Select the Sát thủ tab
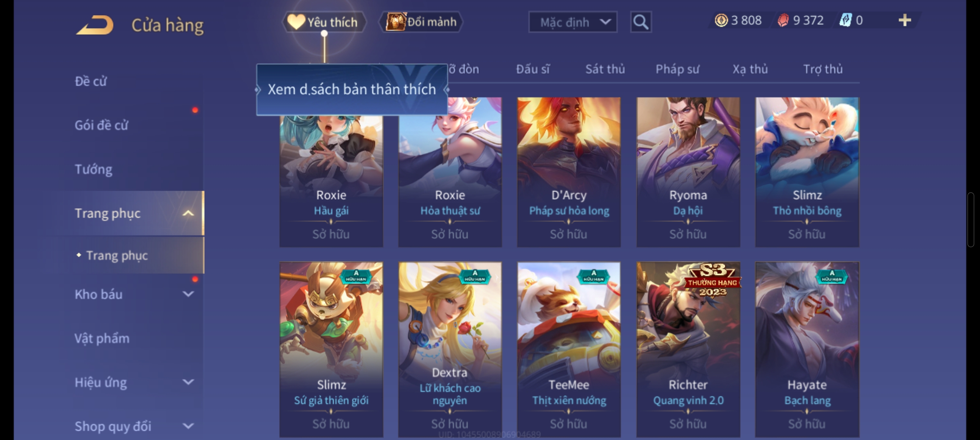Image resolution: width=980 pixels, height=440 pixels. pos(605,69)
